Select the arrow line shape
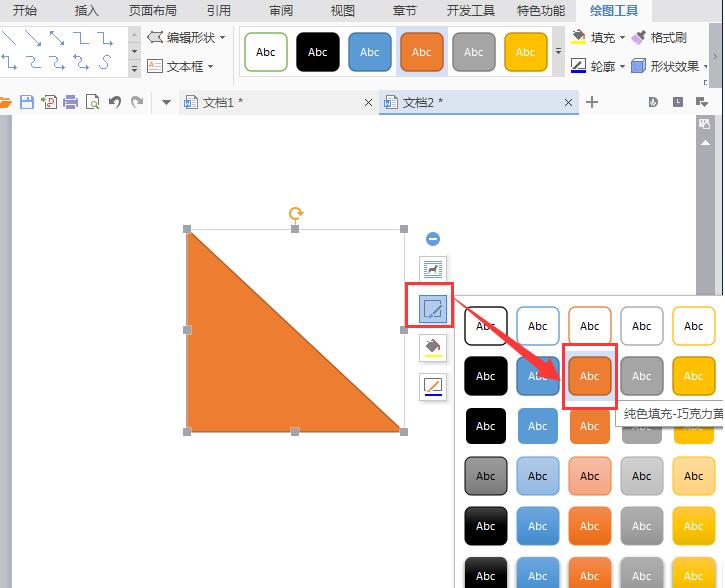The image size is (725, 588). click(33, 38)
